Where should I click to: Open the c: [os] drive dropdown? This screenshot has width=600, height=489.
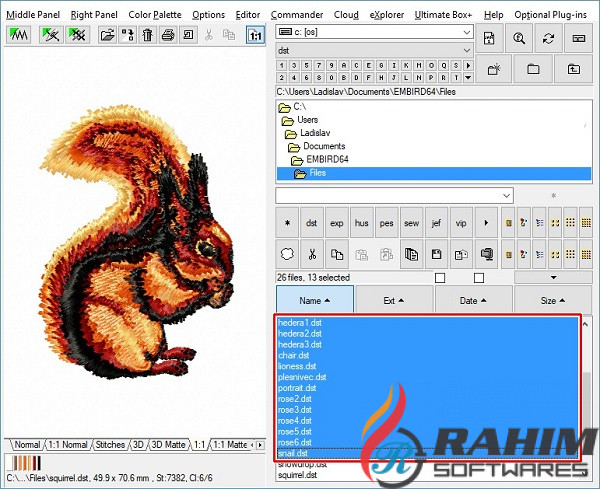[374, 32]
